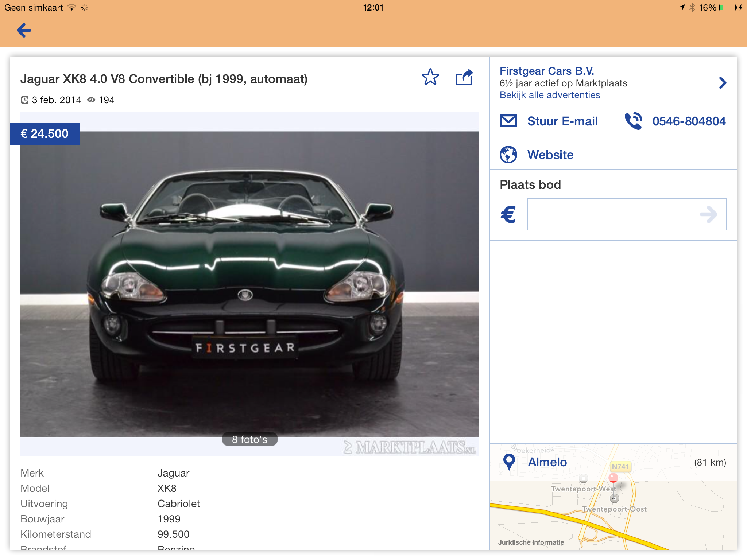Tap the battery indicator in status bar
The image size is (747, 560).
click(728, 8)
